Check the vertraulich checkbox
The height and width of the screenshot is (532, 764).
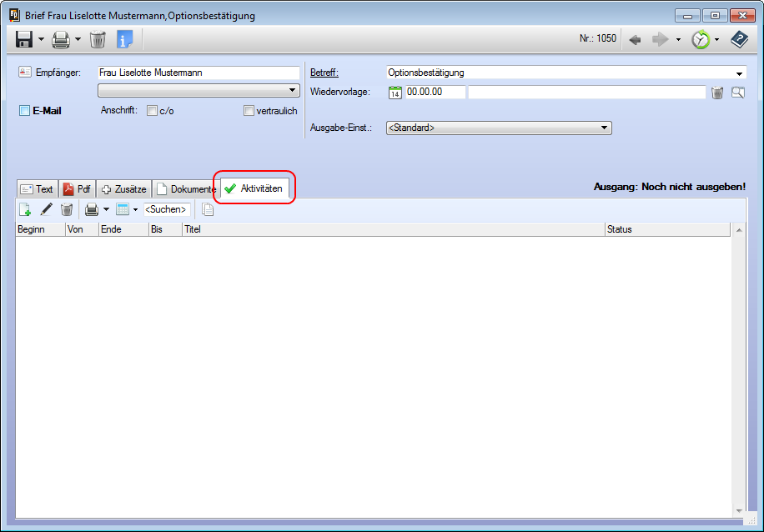coord(249,111)
